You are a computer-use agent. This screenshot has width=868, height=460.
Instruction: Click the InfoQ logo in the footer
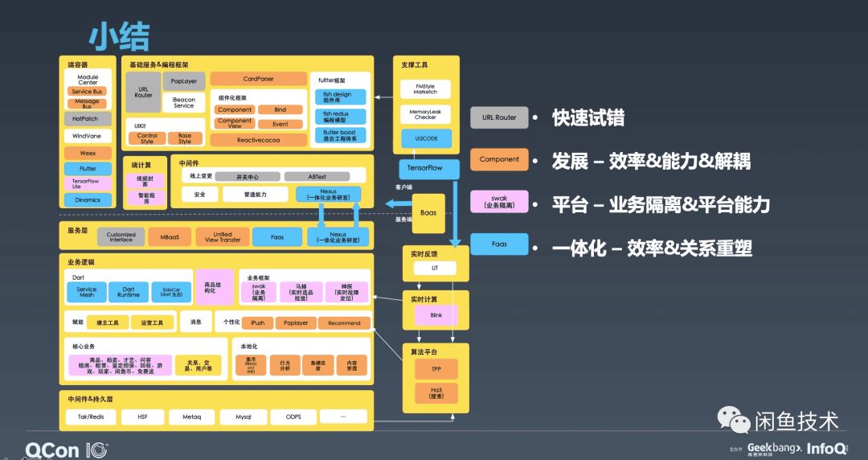point(826,449)
